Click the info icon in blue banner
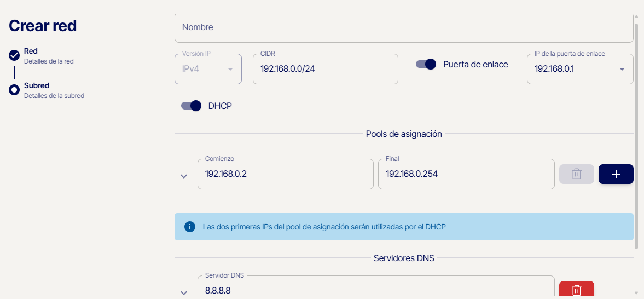This screenshot has height=299, width=644. (190, 227)
